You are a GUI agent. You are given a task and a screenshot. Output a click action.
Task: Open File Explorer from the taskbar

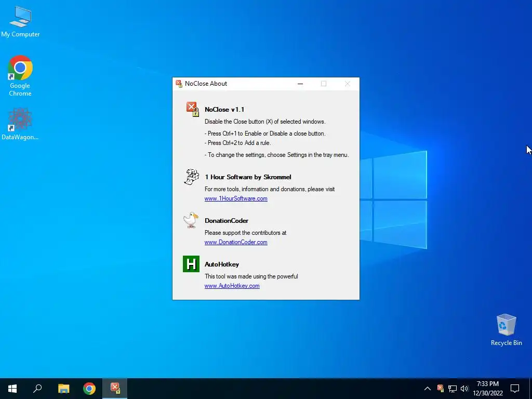[63, 389]
